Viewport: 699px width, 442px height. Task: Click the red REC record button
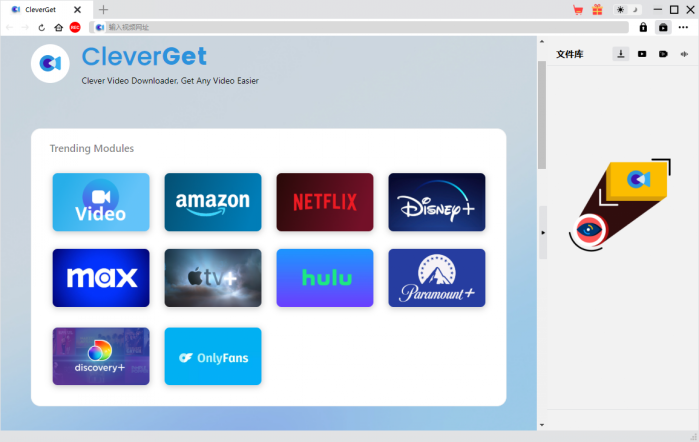click(x=75, y=27)
